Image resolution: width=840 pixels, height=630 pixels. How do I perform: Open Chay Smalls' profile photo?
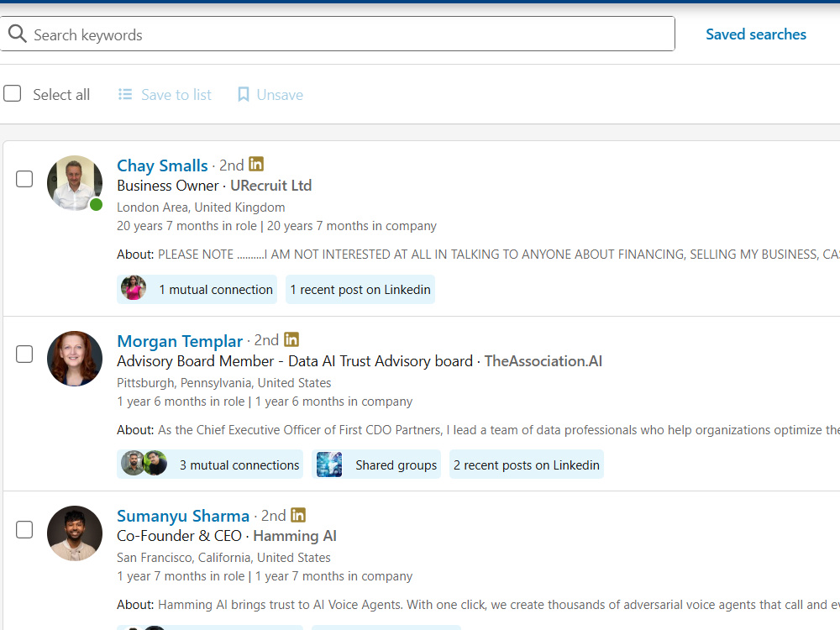(x=75, y=183)
